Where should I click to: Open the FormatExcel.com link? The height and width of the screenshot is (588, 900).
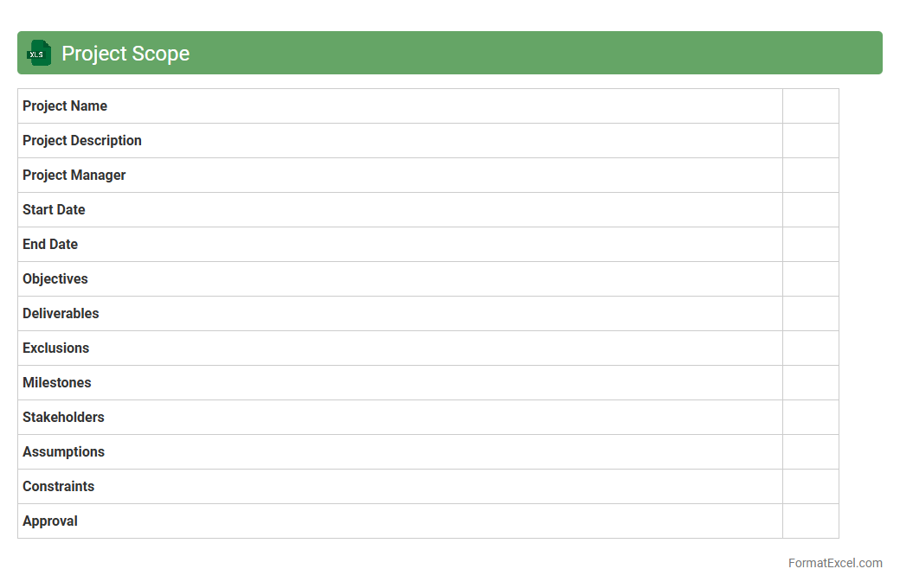pyautogui.click(x=834, y=563)
